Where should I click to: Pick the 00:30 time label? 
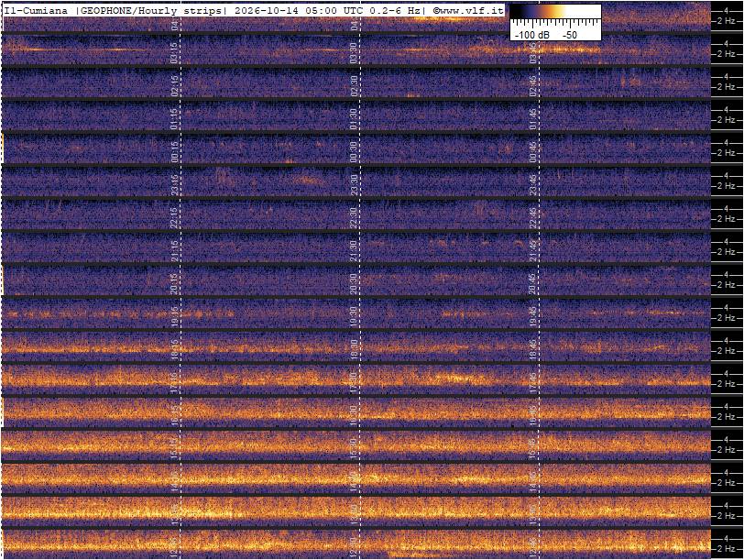[354, 152]
